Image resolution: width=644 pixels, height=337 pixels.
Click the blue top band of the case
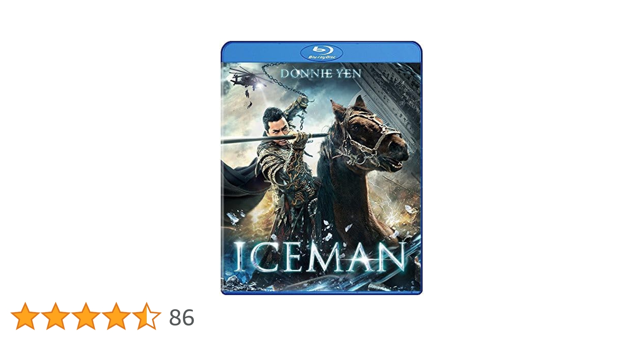[321, 52]
